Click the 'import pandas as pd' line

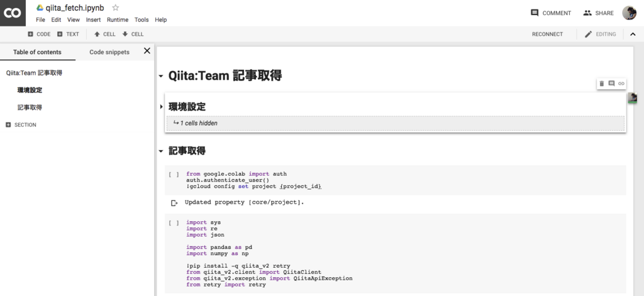pyautogui.click(x=219, y=247)
